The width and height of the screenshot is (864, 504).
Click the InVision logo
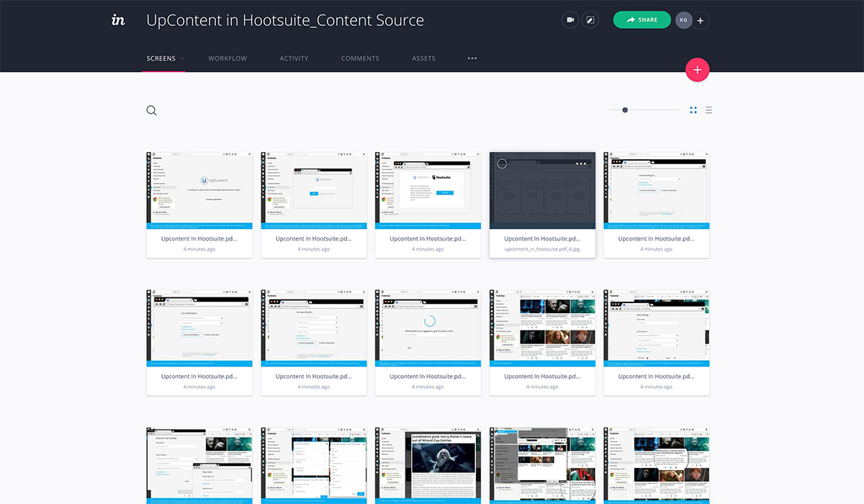119,20
